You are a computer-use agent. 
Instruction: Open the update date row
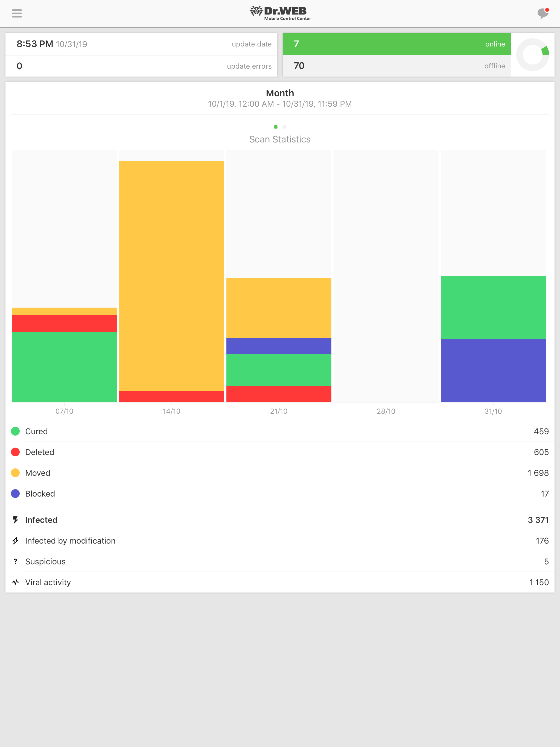pos(141,44)
